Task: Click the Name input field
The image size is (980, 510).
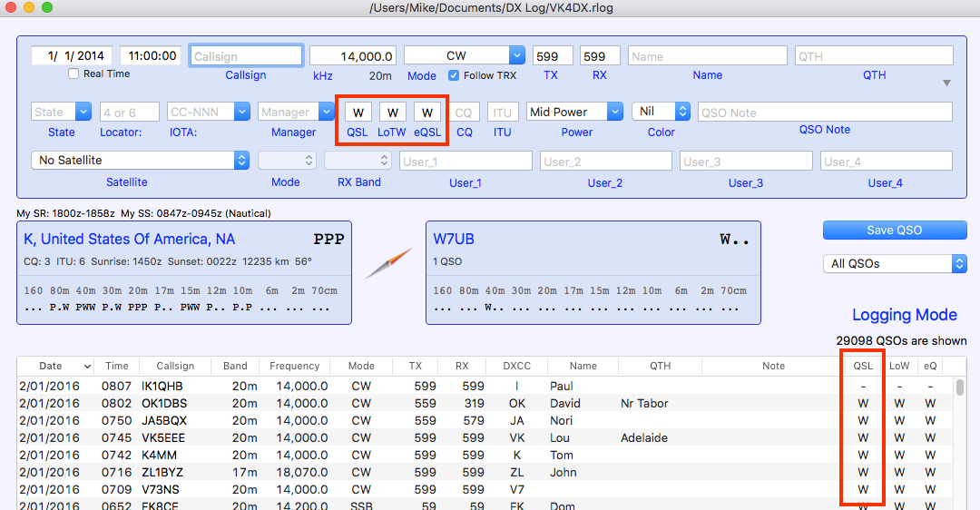Action: point(708,56)
